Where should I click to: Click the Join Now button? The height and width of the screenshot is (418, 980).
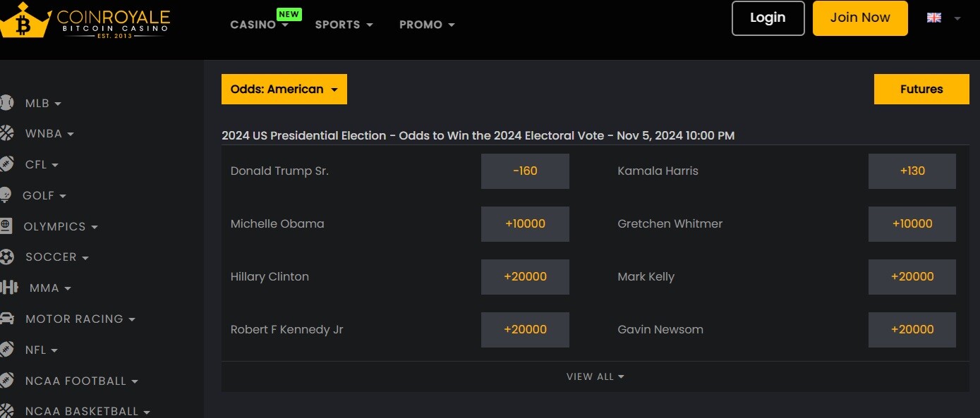860,18
